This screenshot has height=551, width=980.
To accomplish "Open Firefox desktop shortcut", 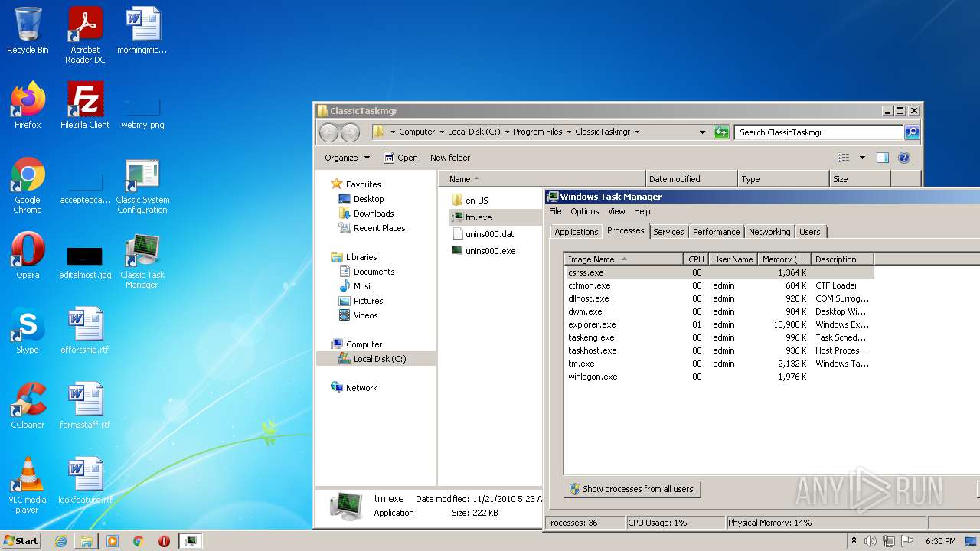I will coord(28,105).
